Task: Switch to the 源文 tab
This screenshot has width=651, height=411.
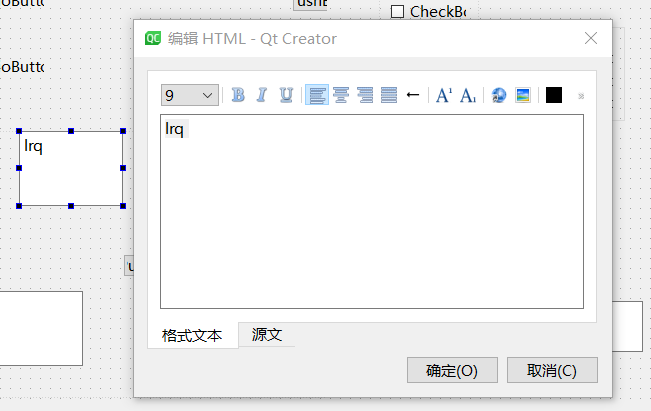Action: [267, 335]
